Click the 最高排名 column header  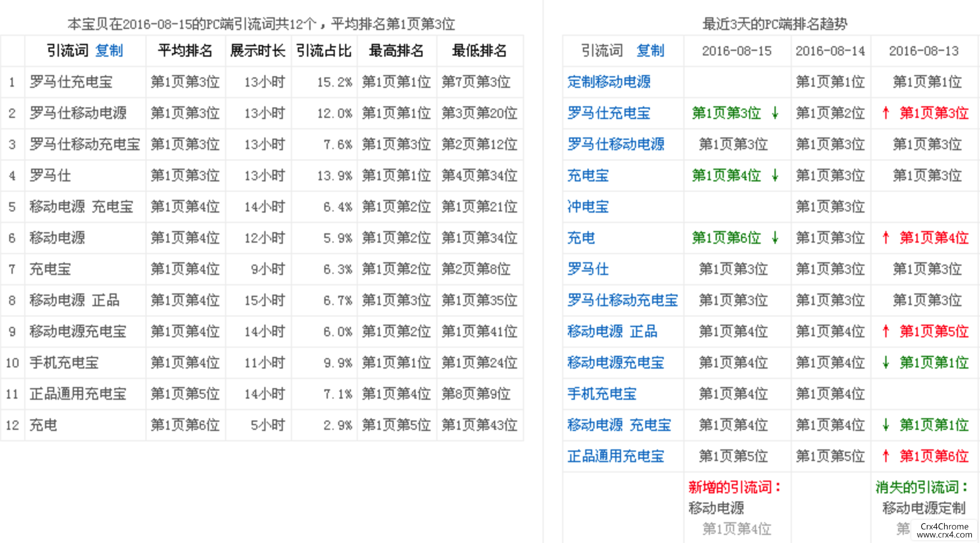396,51
